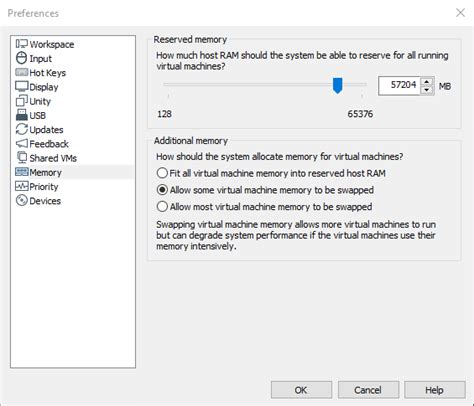Open the Workspace preferences category
The image size is (474, 406).
tap(52, 44)
